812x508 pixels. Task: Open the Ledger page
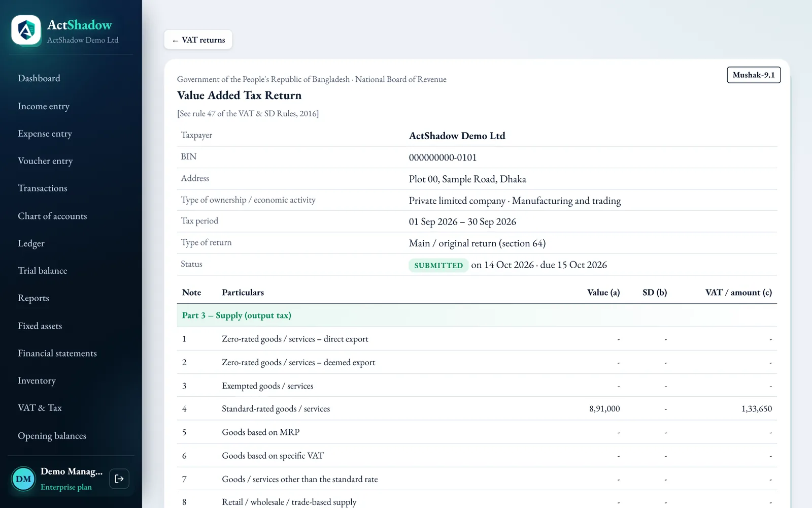[31, 243]
